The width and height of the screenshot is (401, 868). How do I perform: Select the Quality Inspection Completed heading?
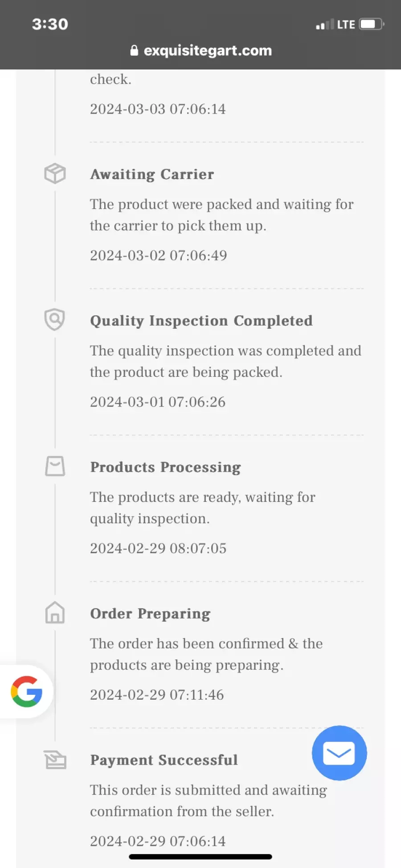point(201,321)
